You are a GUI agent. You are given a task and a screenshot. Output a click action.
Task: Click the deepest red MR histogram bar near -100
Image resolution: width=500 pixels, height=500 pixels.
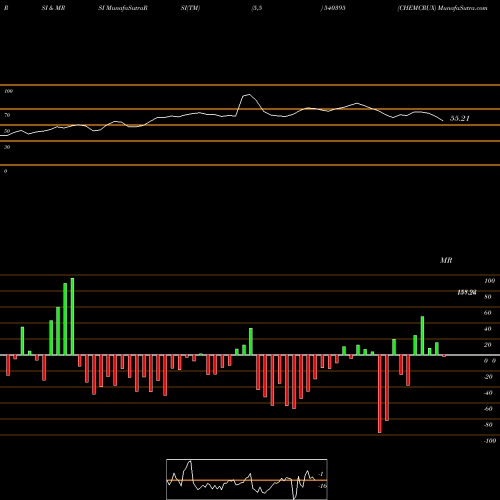[x=380, y=394]
